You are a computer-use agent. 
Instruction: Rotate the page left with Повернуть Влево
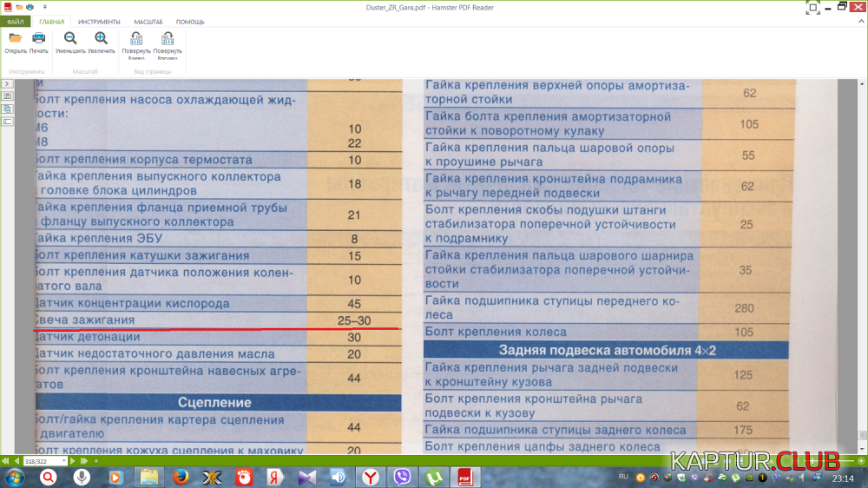(x=136, y=39)
